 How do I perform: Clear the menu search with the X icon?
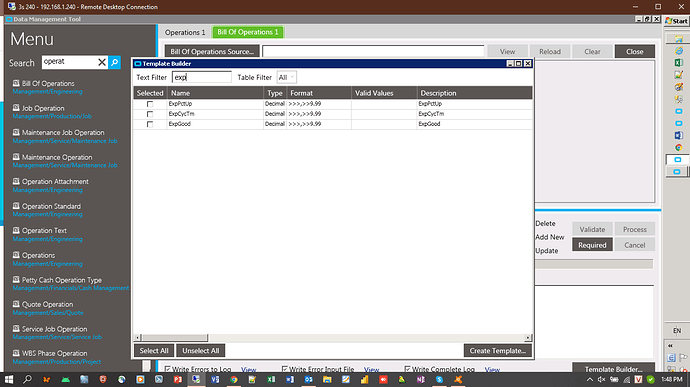[102, 63]
